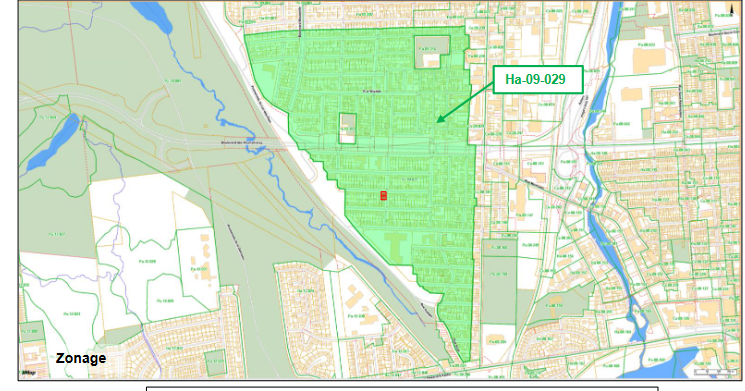745x391 pixels.
Task: Click the north arrow compass icon
Action: [x=732, y=9]
